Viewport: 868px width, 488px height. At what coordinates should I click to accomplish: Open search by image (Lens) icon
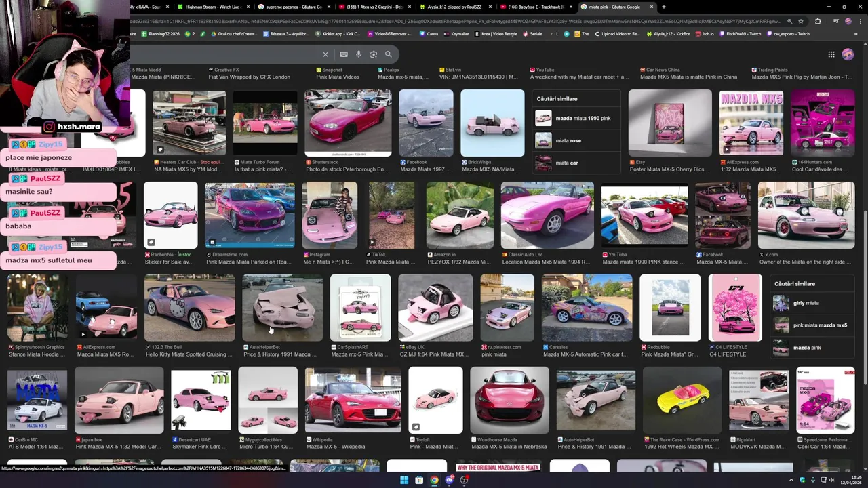(x=374, y=54)
